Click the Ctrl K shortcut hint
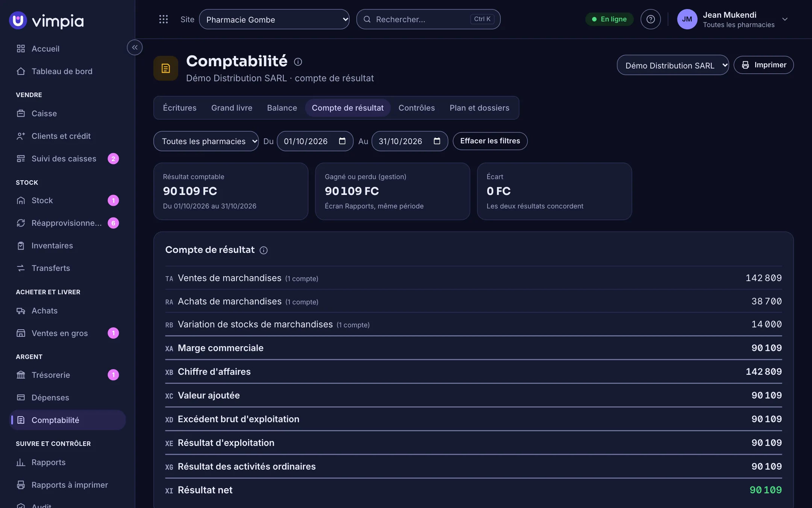Viewport: 812px width, 508px height. (482, 19)
